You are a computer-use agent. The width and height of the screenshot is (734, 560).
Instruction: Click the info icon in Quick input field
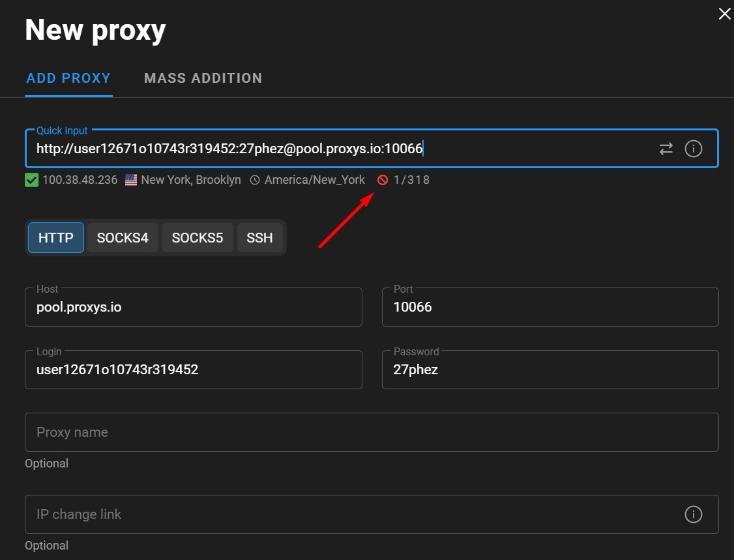693,149
